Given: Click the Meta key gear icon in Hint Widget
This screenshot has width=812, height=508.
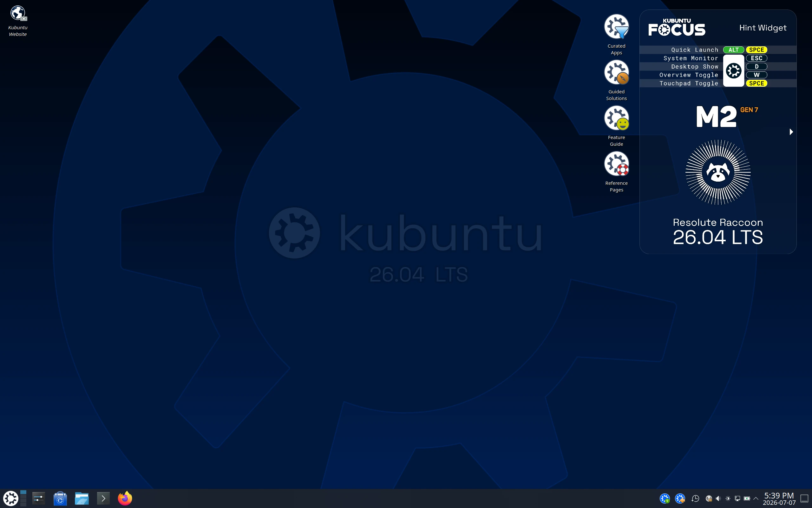Looking at the screenshot, I should pos(733,70).
